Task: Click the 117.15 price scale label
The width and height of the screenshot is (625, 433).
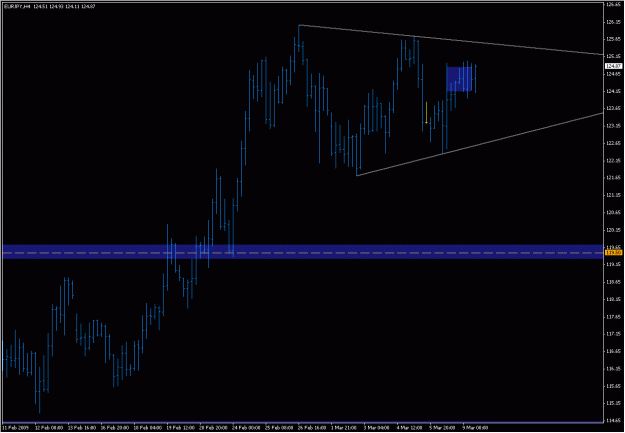Action: click(612, 334)
